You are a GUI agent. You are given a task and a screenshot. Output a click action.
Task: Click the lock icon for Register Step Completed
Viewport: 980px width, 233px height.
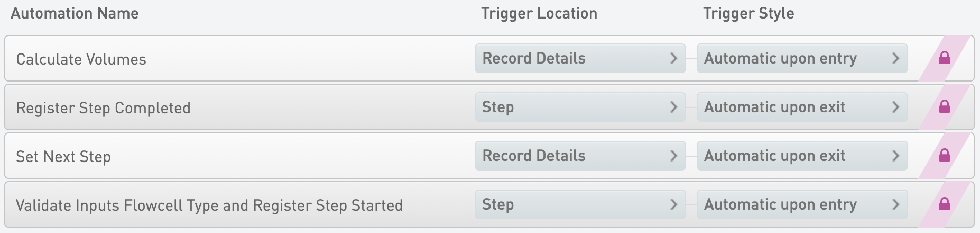coord(944,107)
